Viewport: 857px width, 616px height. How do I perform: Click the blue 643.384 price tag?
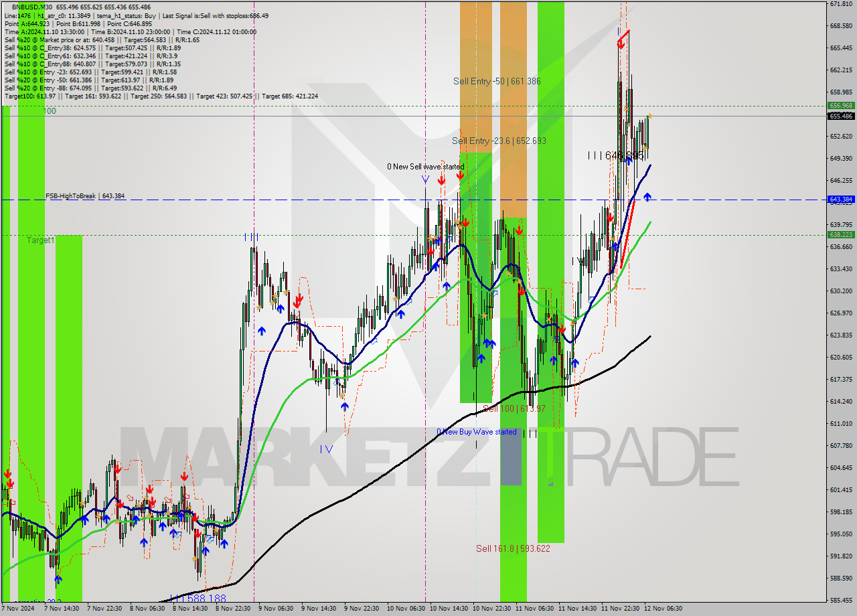click(841, 200)
